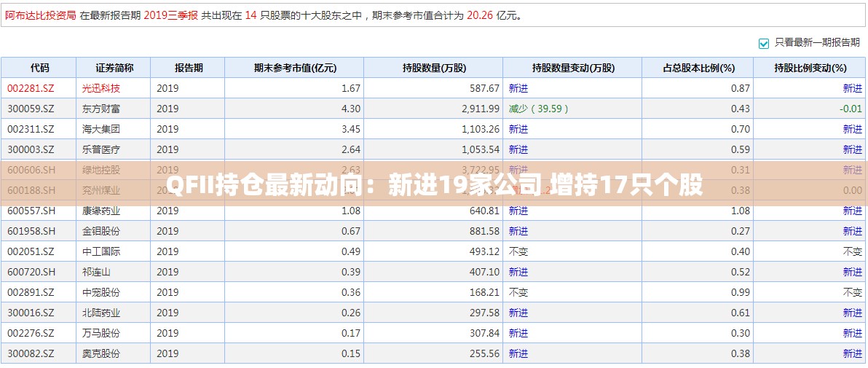Open stock code 601958.SH
868x368 pixels.
[x=31, y=231]
